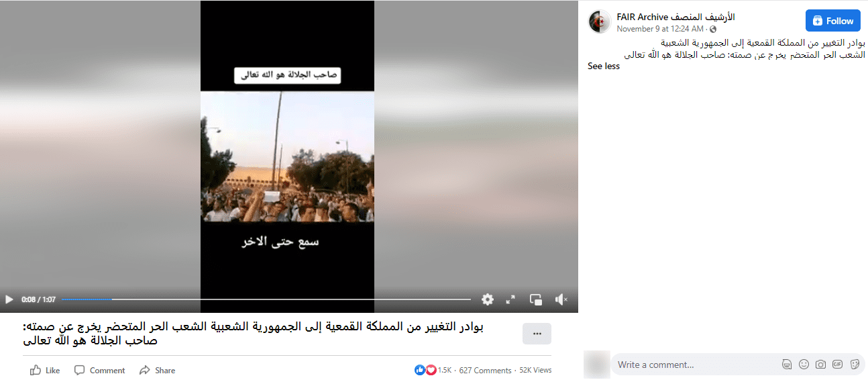868x382 pixels.
Task: Open video settings gear
Action: 488,299
